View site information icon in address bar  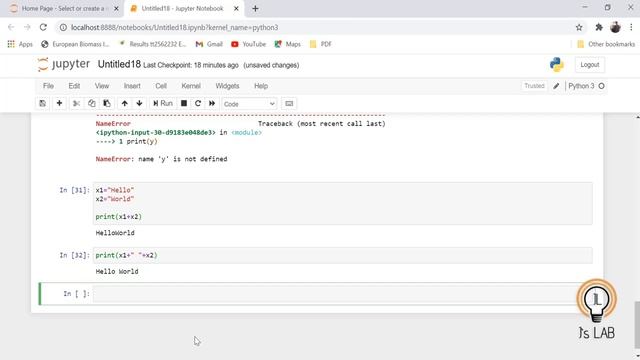(63, 27)
